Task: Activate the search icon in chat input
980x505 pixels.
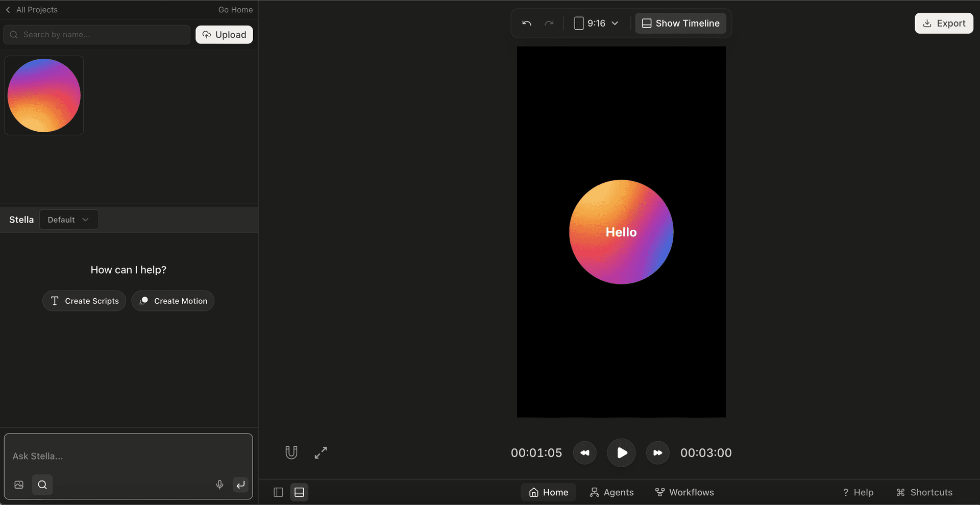Action: coord(42,485)
